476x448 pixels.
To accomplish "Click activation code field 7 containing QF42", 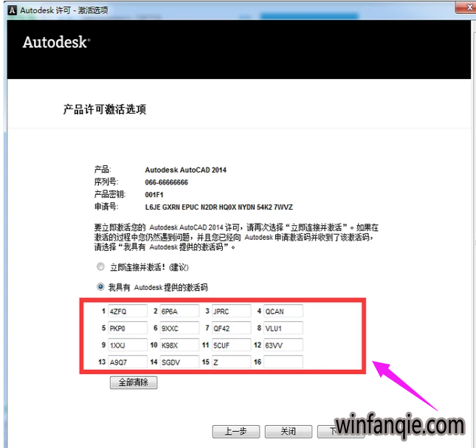I will click(231, 328).
